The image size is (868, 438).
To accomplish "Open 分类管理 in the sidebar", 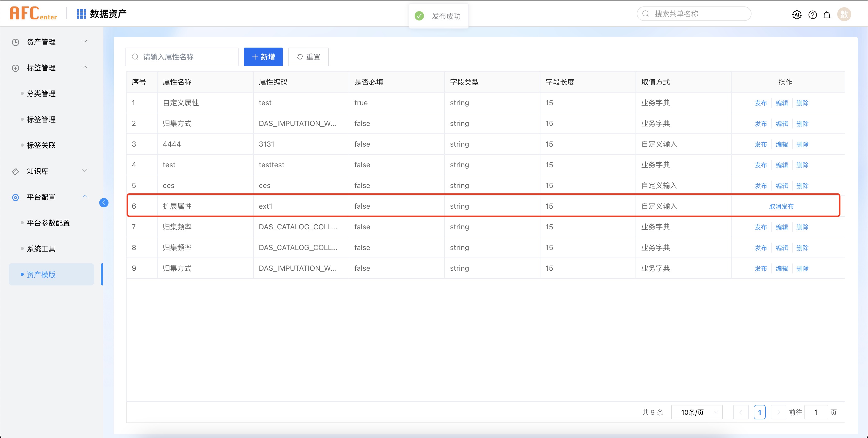I will pos(41,94).
